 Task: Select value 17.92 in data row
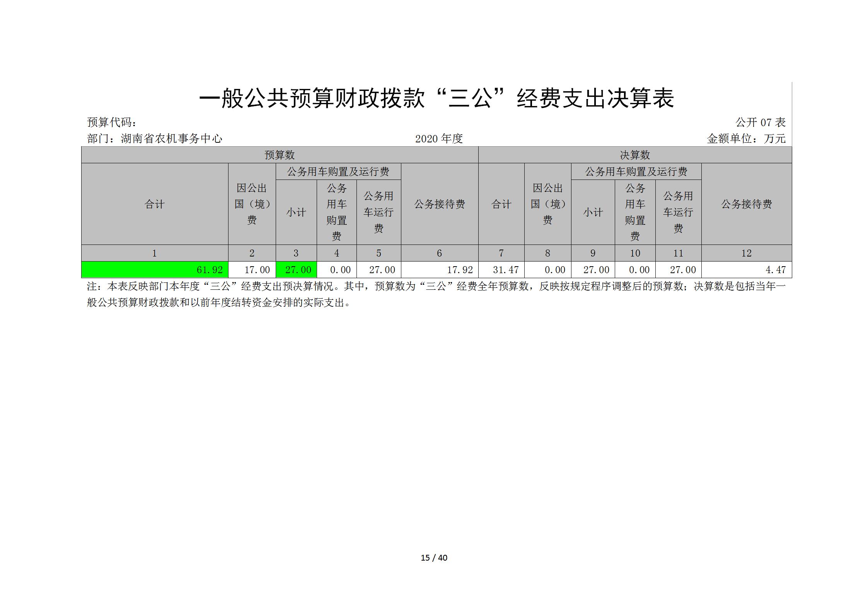(440, 270)
